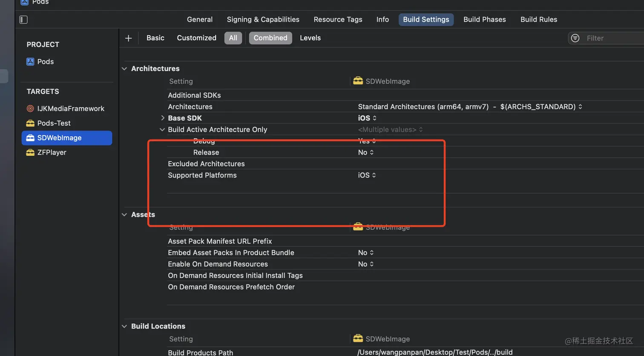Click the SDWebImage target toolbox icon
Screen dimensions: 644x356
pyautogui.click(x=30, y=138)
